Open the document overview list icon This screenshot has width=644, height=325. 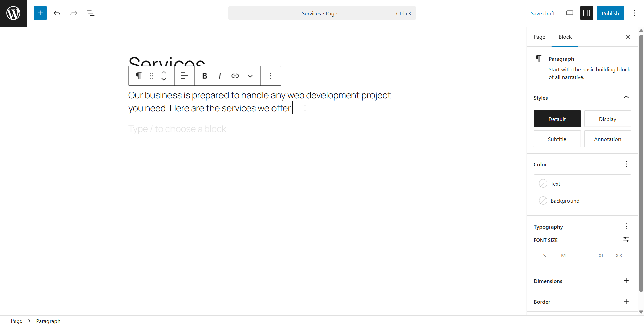click(91, 13)
